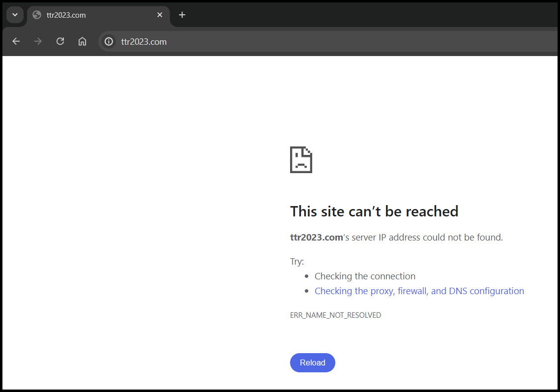Click the "This site can't be reached" heading

point(374,211)
